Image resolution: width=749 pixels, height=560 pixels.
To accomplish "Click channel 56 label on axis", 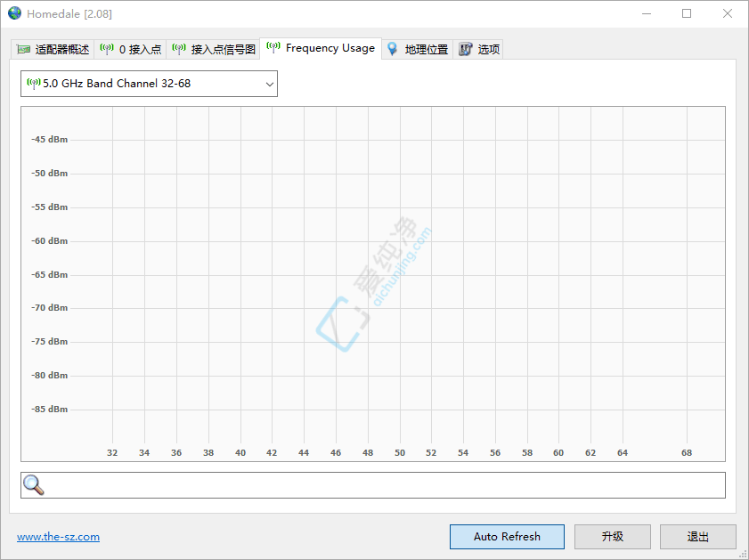I will pyautogui.click(x=495, y=452).
